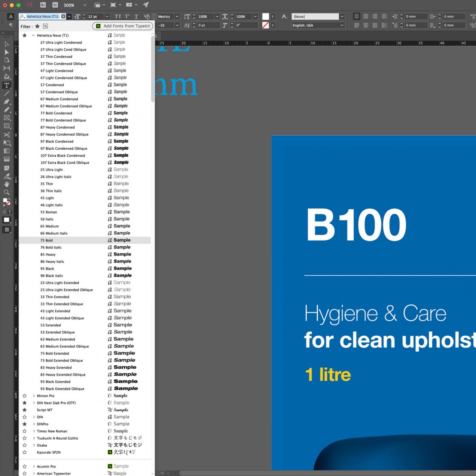476x476 pixels.
Task: Pick the Eyedropper tool
Action: coord(6,176)
